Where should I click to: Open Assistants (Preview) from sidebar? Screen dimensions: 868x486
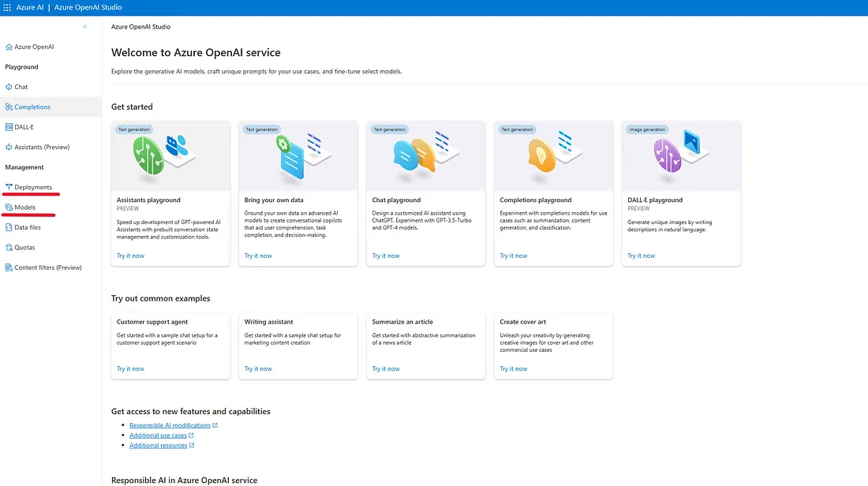coord(42,148)
